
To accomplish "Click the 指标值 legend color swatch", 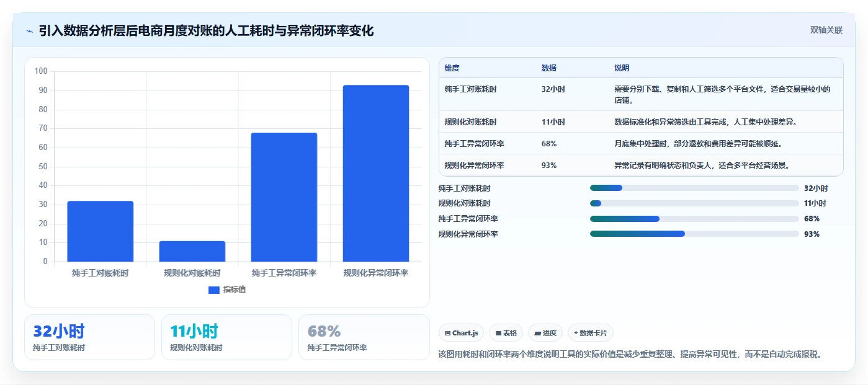I will [214, 290].
